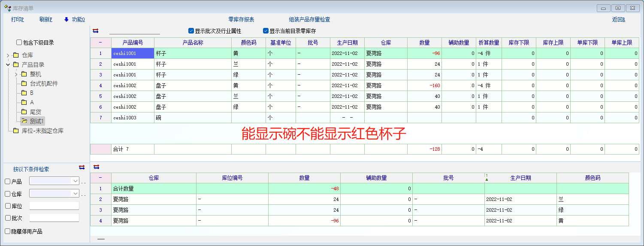Click the swap-arrows icon beside 按以下条件检索

pos(82,167)
